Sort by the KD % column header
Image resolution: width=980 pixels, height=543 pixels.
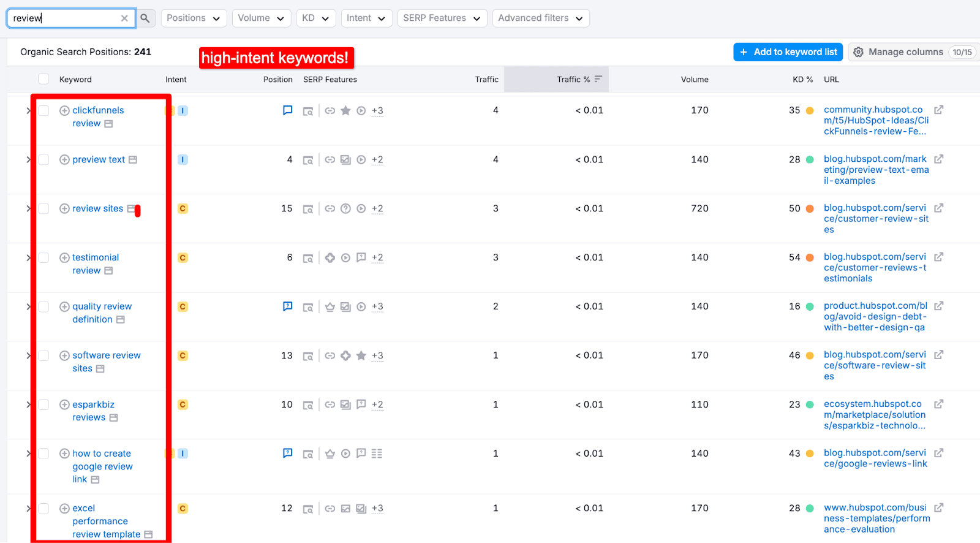[802, 80]
